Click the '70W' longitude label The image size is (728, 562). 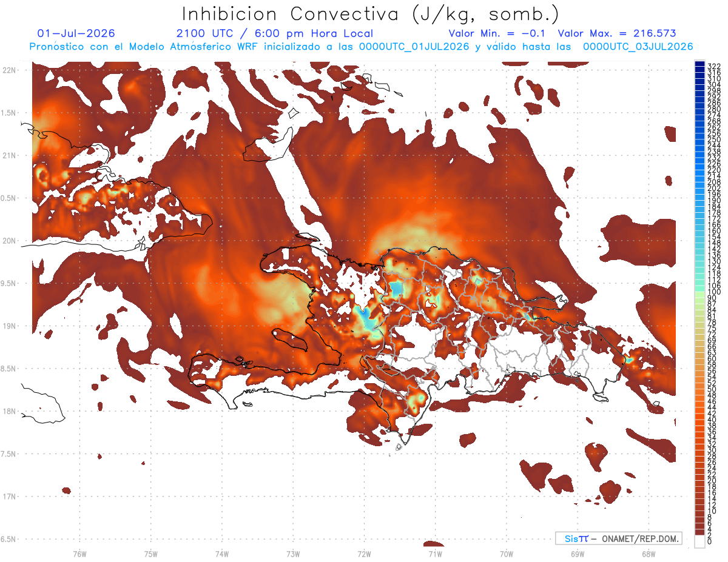(x=506, y=554)
